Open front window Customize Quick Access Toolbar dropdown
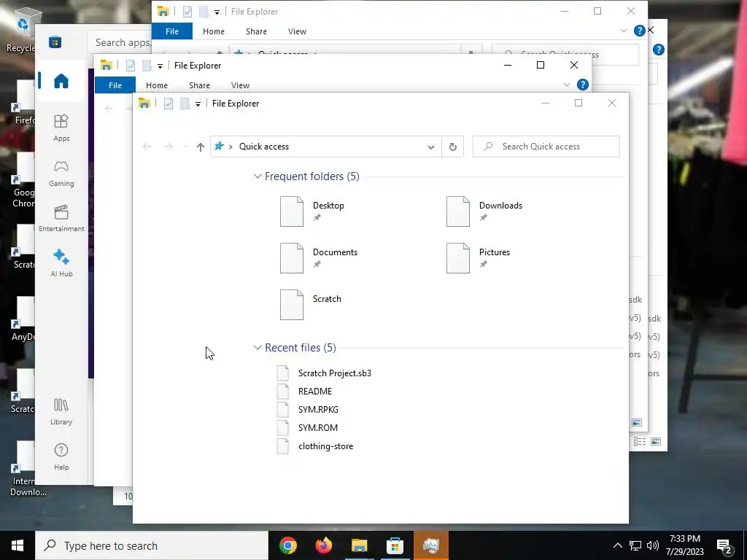747x560 pixels. coord(198,104)
